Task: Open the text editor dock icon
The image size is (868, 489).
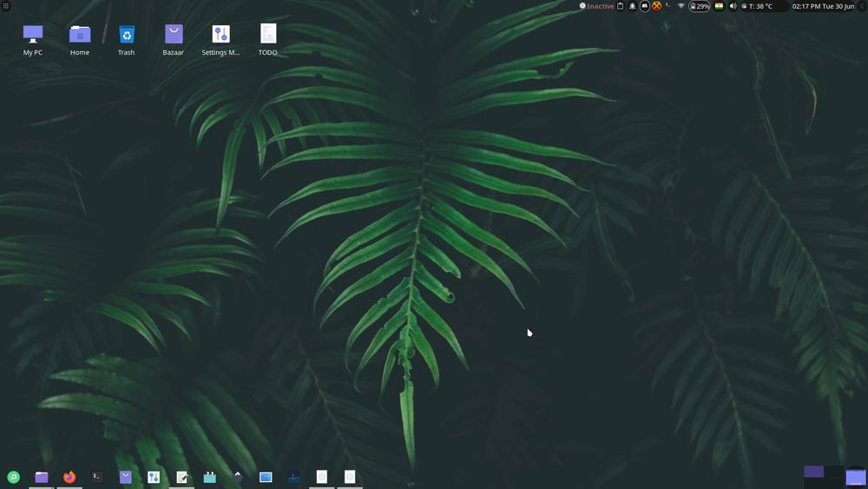Action: (181, 477)
